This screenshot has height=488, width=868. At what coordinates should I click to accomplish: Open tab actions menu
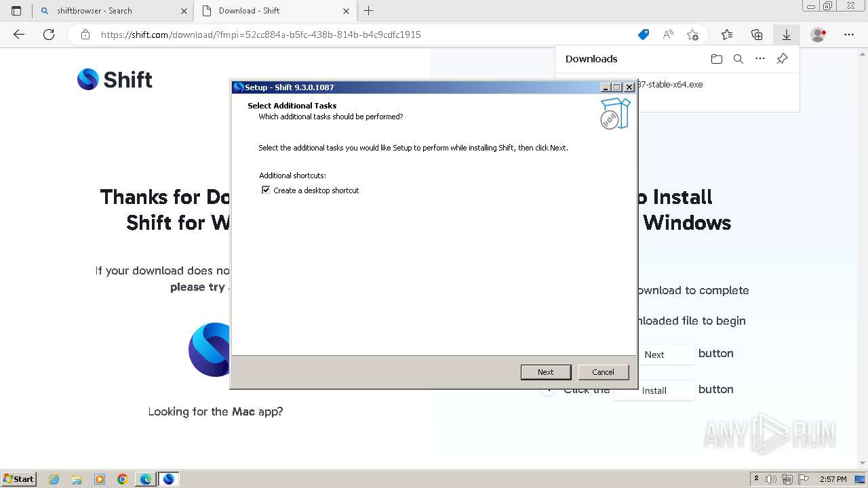point(16,11)
